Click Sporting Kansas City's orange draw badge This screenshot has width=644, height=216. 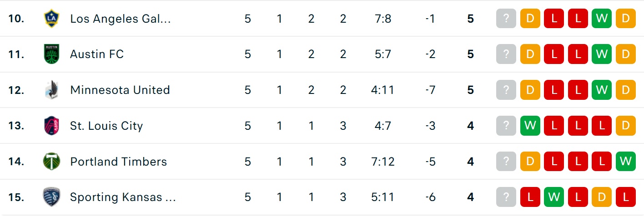pyautogui.click(x=602, y=197)
